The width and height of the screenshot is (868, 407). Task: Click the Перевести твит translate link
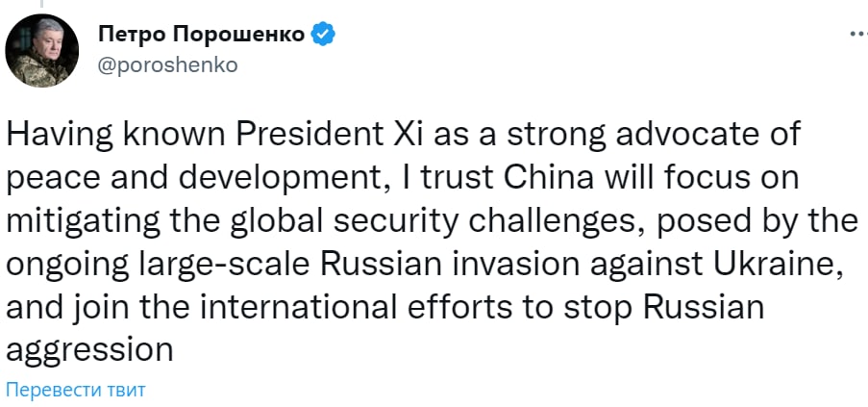pos(75,391)
